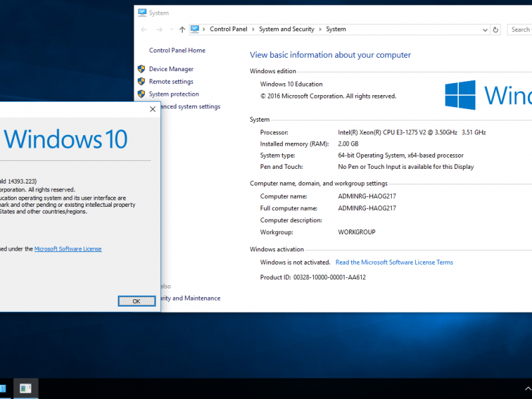Click the shield icon beside Remote settings
The image size is (532, 399).
point(142,81)
